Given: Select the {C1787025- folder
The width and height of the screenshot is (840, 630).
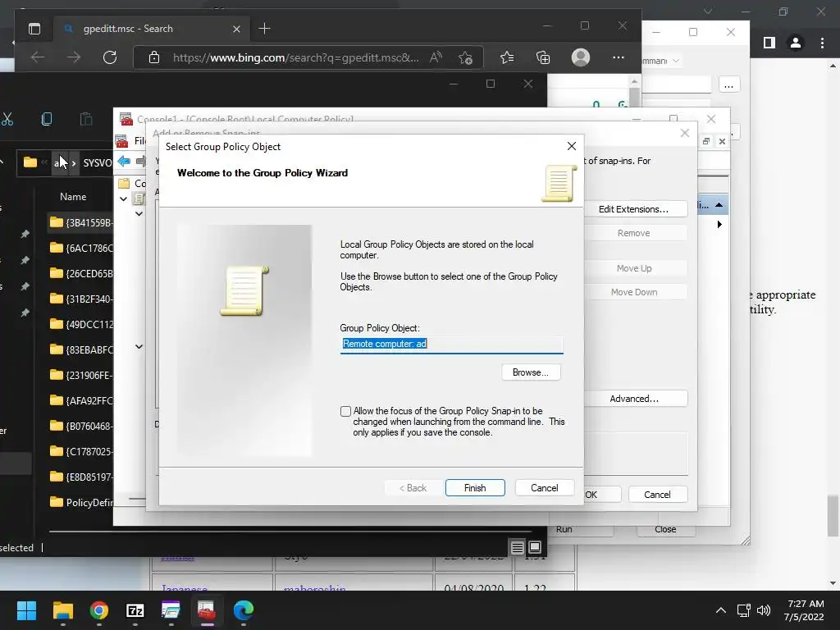Looking at the screenshot, I should click(x=81, y=452).
